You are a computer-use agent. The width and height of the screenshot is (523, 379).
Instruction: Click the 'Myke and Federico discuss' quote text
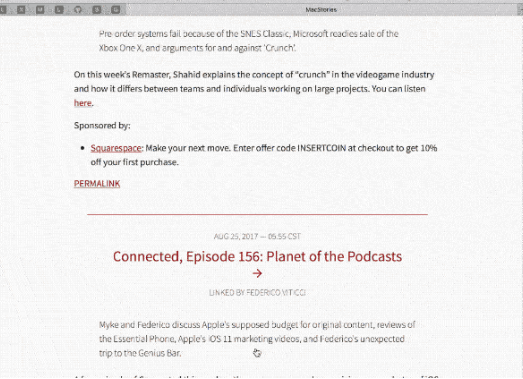click(257, 339)
